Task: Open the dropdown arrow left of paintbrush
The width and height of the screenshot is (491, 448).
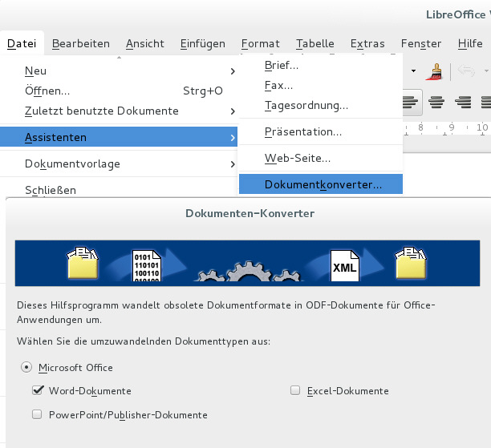Action: 414,71
